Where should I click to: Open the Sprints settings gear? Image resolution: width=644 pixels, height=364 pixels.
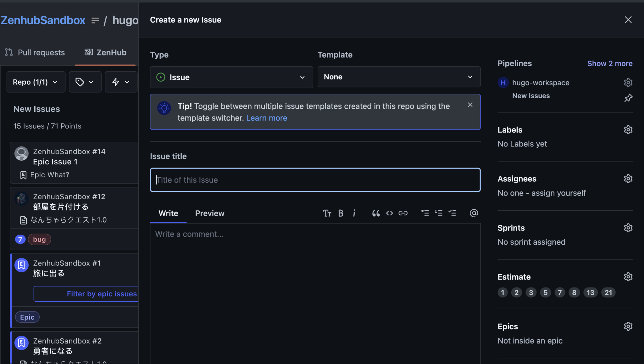pos(628,228)
